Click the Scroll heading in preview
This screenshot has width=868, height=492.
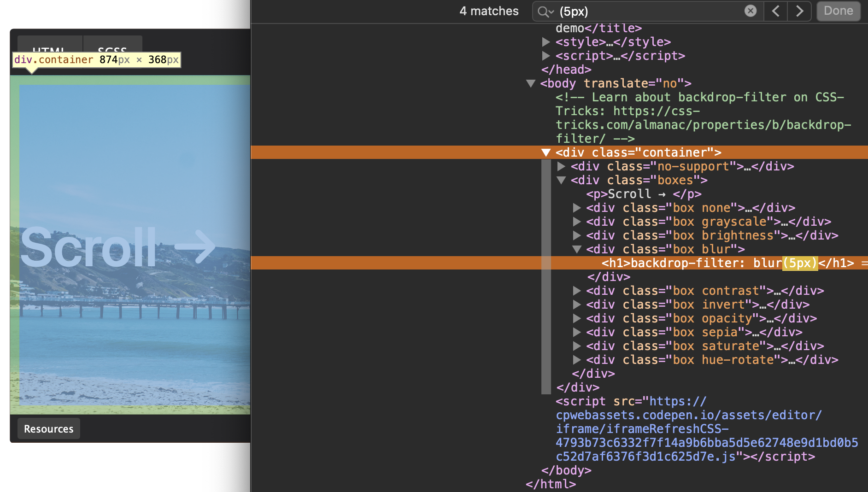[117, 247]
